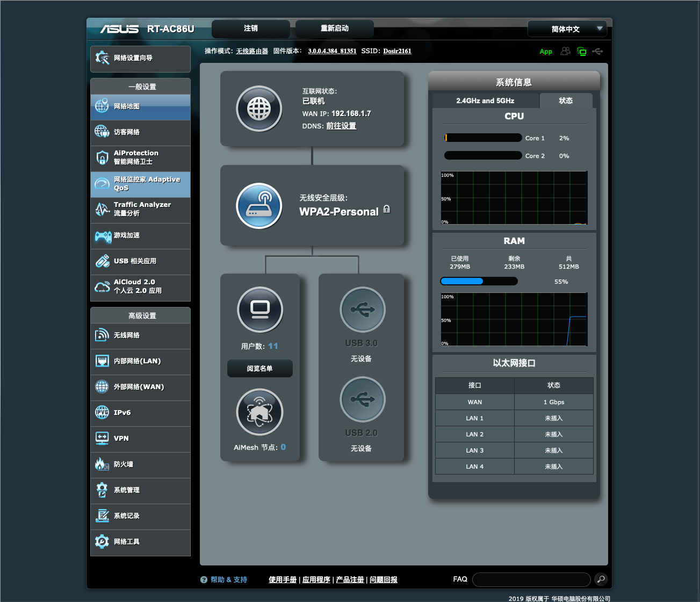The height and width of the screenshot is (602, 700).
Task: Open the VPN settings icon
Action: (102, 438)
